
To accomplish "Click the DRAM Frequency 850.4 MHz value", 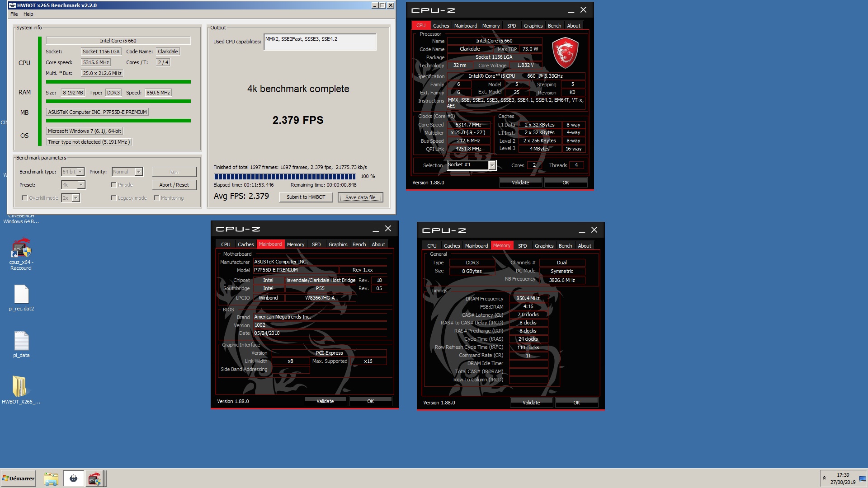I will pos(528,298).
